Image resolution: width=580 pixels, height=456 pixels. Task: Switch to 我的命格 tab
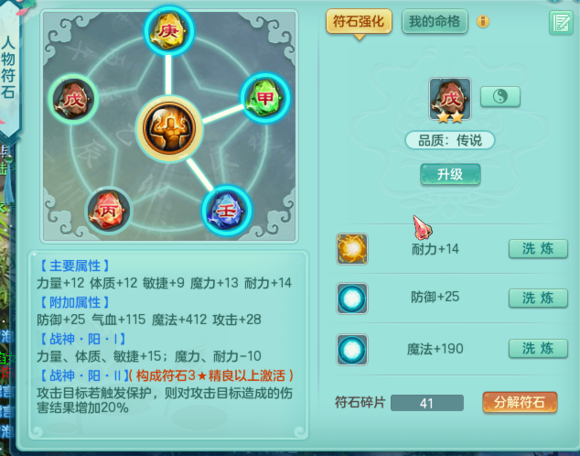tap(435, 21)
